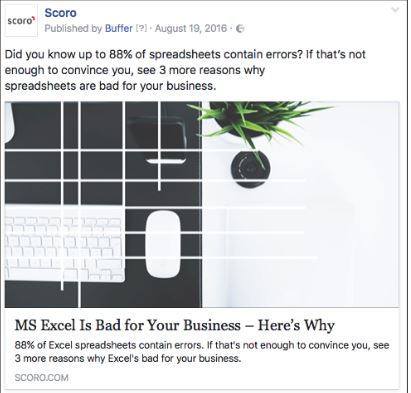The height and width of the screenshot is (393, 411).
Task: Click the green plant in preview image
Action: click(x=257, y=124)
